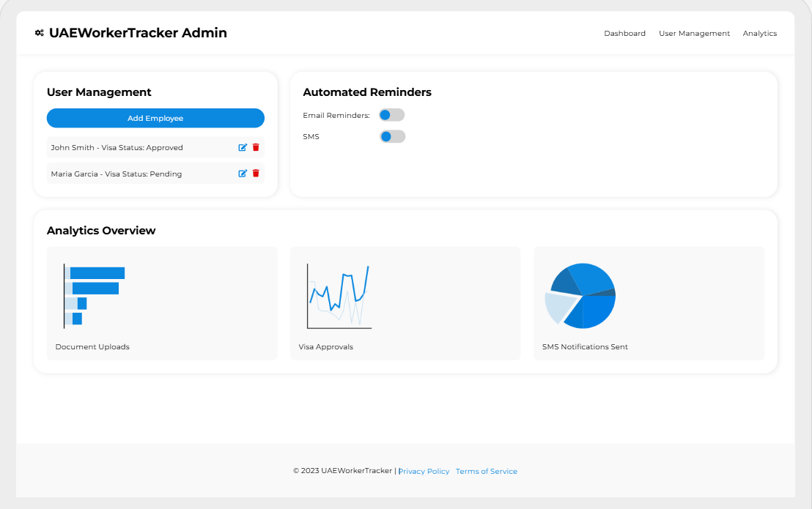Enable Email Reminders
The height and width of the screenshot is (509, 812).
point(391,115)
